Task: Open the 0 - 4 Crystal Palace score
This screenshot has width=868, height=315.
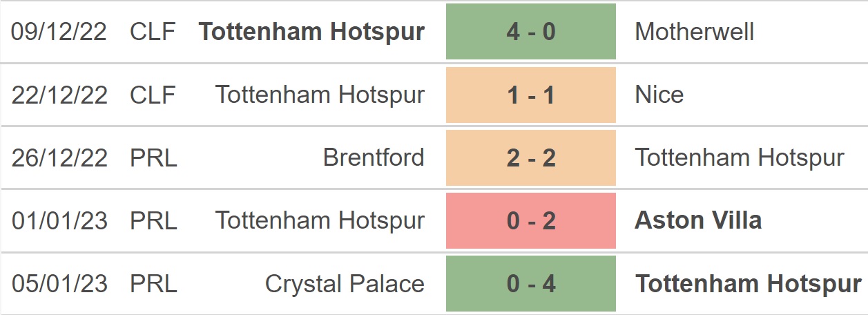Action: (530, 284)
